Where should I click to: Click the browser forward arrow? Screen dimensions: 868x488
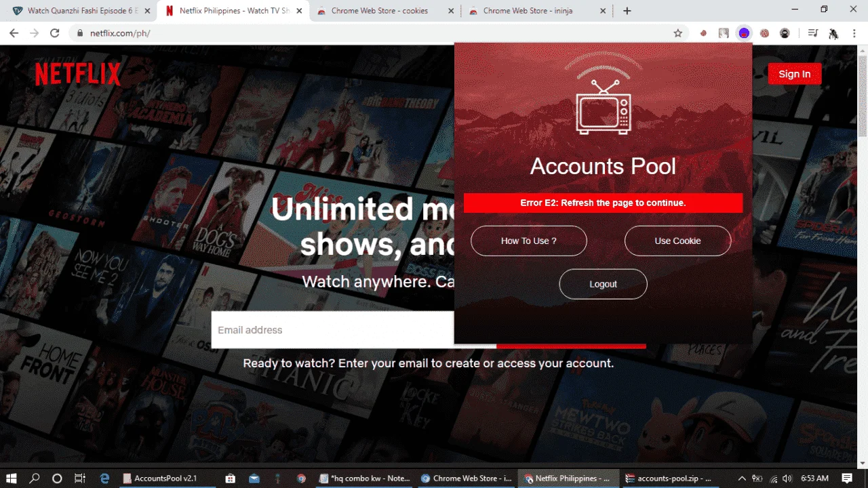click(x=35, y=33)
